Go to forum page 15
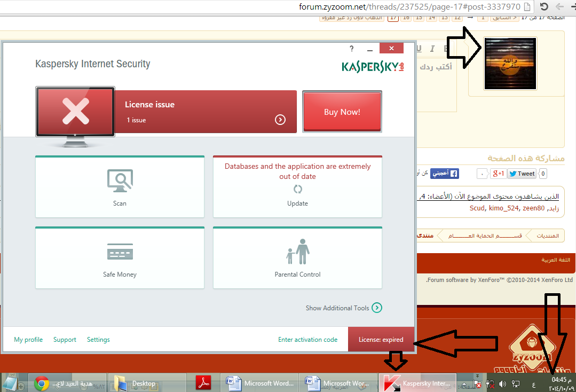Viewport: 576px width, 392px height. click(x=419, y=18)
